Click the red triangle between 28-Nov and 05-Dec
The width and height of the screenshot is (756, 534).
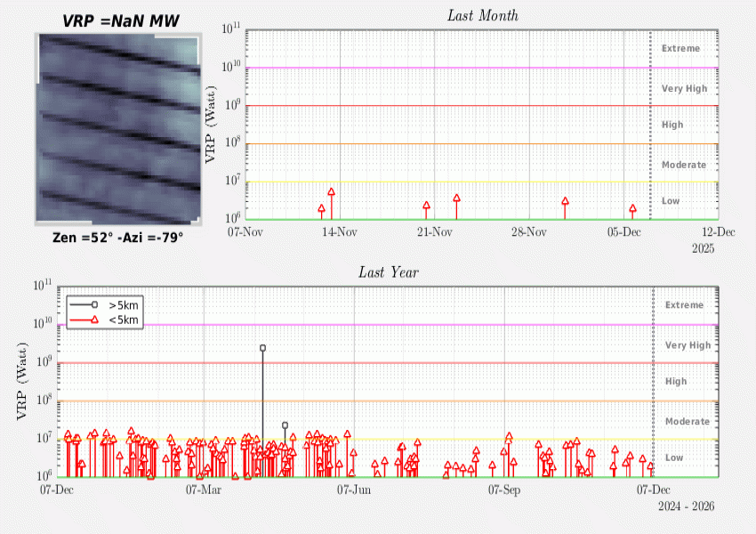click(x=565, y=202)
